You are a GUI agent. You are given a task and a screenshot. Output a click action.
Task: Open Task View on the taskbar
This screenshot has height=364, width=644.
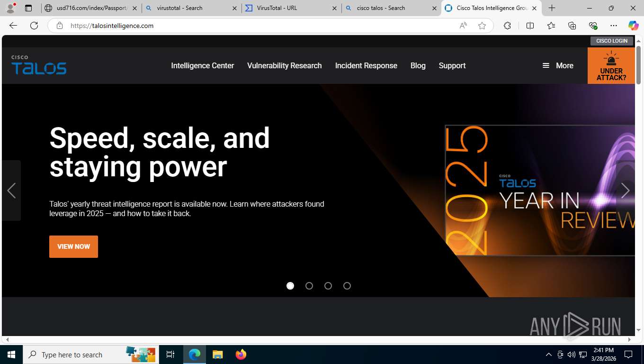click(170, 355)
